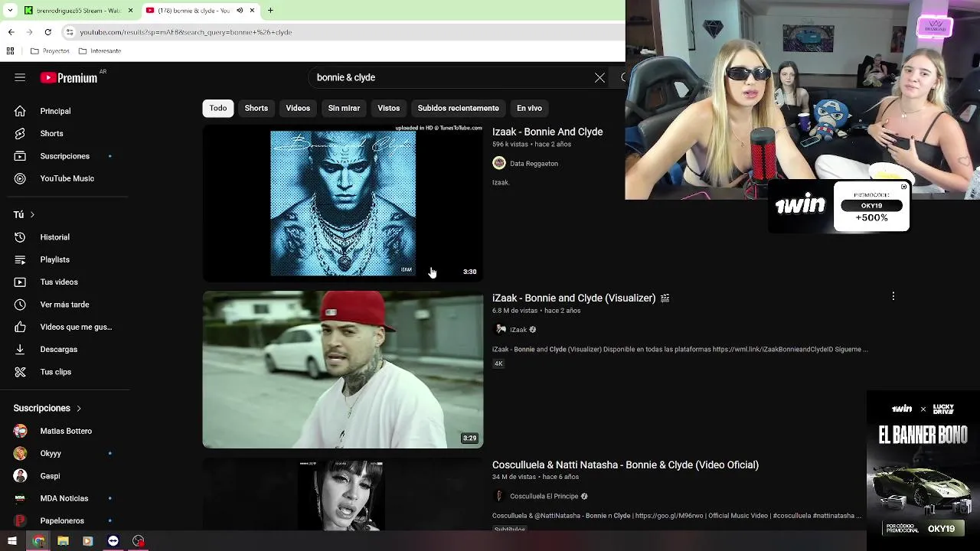This screenshot has height=551, width=980.
Task: Open MDA Noticias subscription
Action: click(64, 498)
